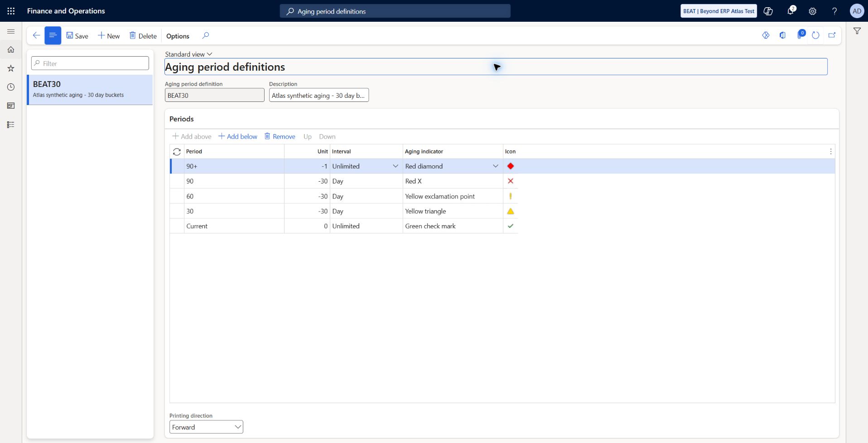Open grid options three-dot menu
The image size is (868, 443).
tap(830, 151)
